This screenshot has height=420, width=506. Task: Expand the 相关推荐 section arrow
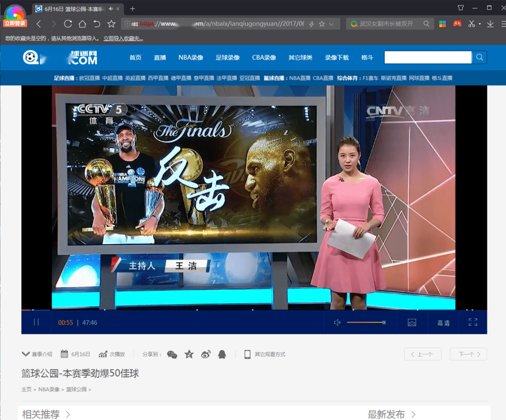pyautogui.click(x=68, y=414)
